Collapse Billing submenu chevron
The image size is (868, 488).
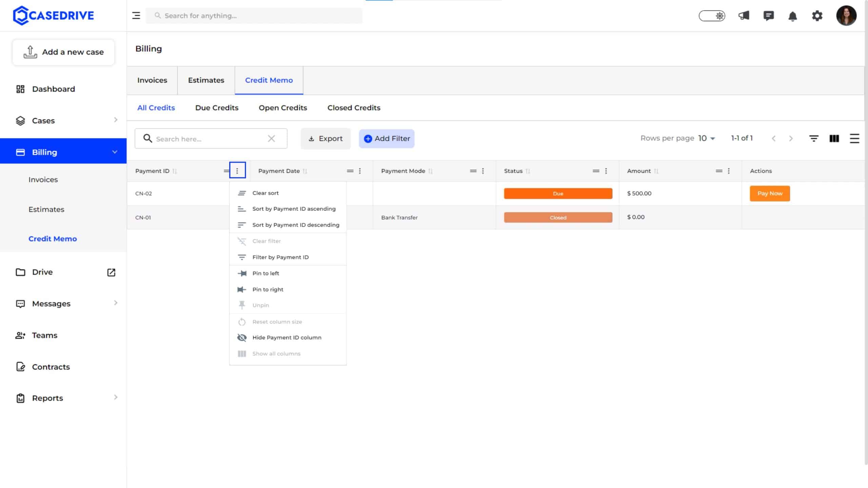coord(115,152)
